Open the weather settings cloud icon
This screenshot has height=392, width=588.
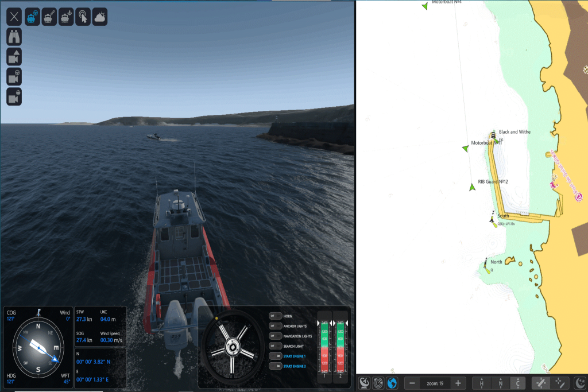click(99, 17)
